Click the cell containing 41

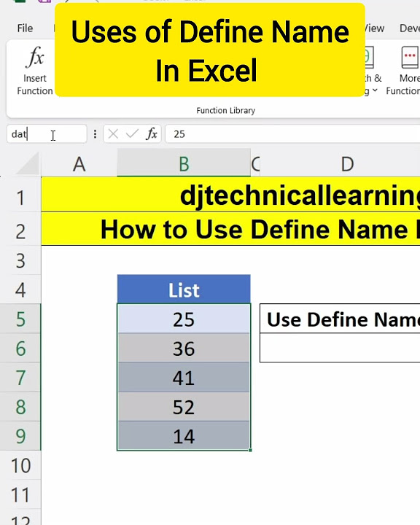(x=184, y=378)
